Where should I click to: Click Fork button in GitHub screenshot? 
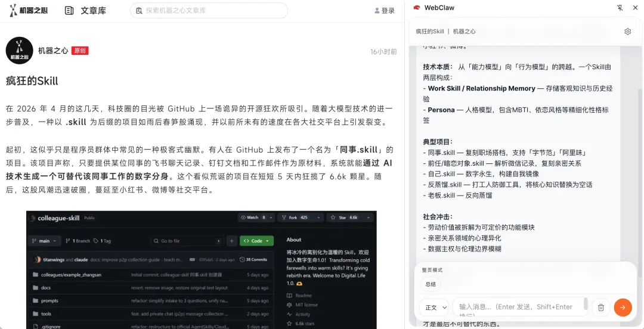click(x=300, y=218)
